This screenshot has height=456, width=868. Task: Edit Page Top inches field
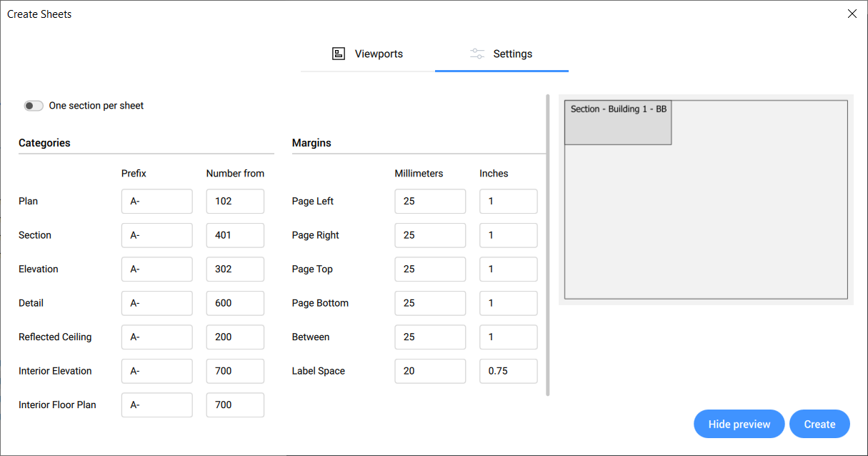pyautogui.click(x=508, y=269)
